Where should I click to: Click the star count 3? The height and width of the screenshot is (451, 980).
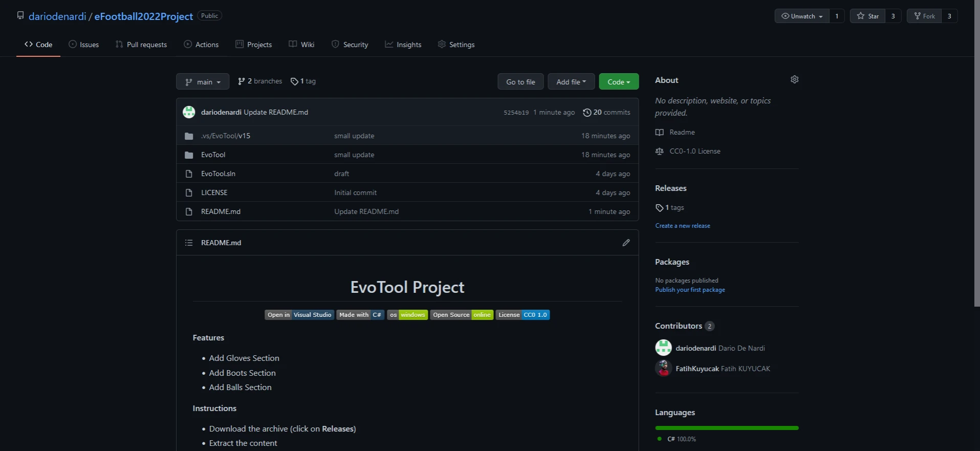[893, 16]
